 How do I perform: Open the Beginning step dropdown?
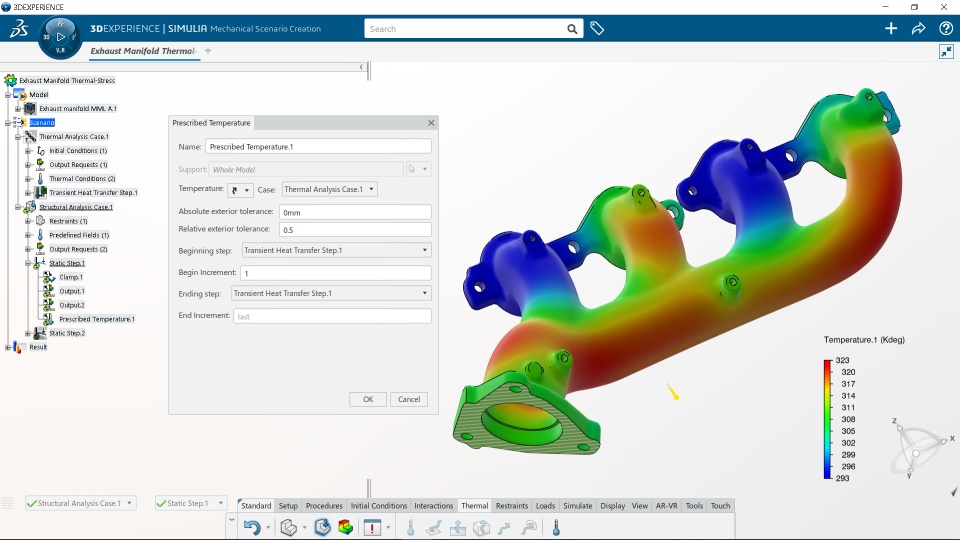pyautogui.click(x=337, y=250)
